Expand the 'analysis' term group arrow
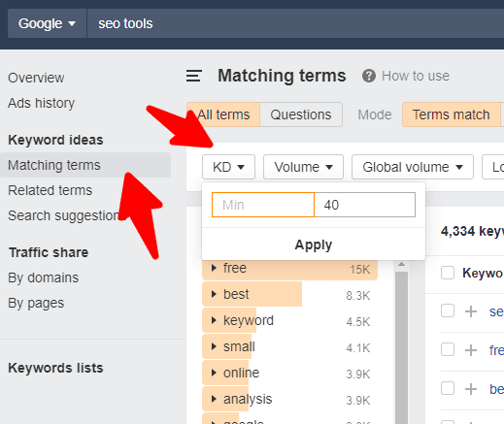504x424 pixels. tap(214, 399)
